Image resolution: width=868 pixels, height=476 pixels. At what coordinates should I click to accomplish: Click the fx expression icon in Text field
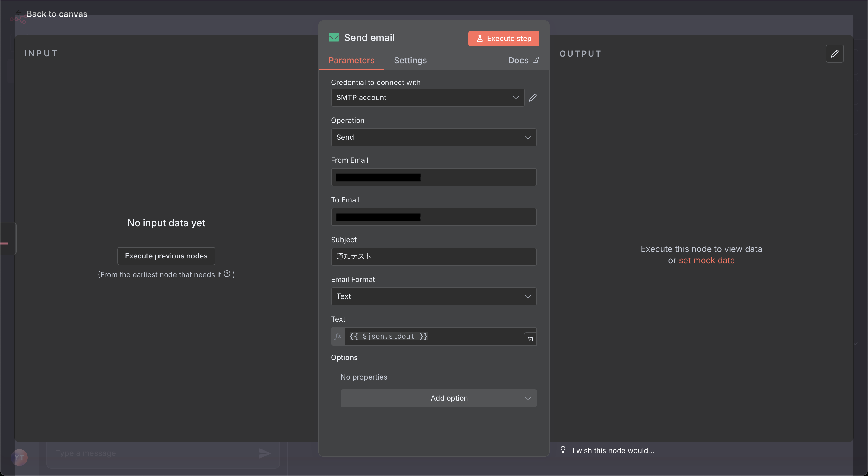[338, 336]
